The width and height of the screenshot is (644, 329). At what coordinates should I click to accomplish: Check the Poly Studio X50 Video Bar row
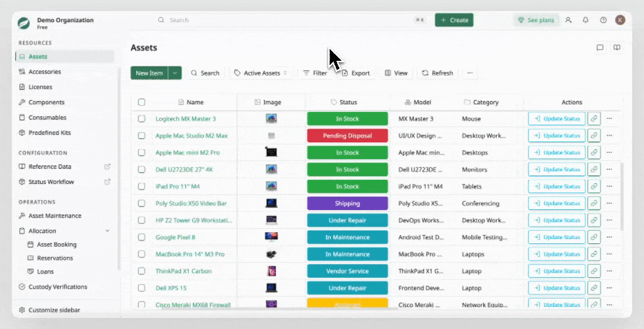click(x=141, y=203)
